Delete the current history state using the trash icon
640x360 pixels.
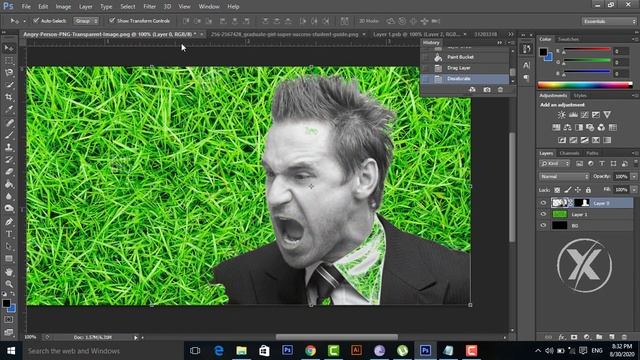click(500, 89)
